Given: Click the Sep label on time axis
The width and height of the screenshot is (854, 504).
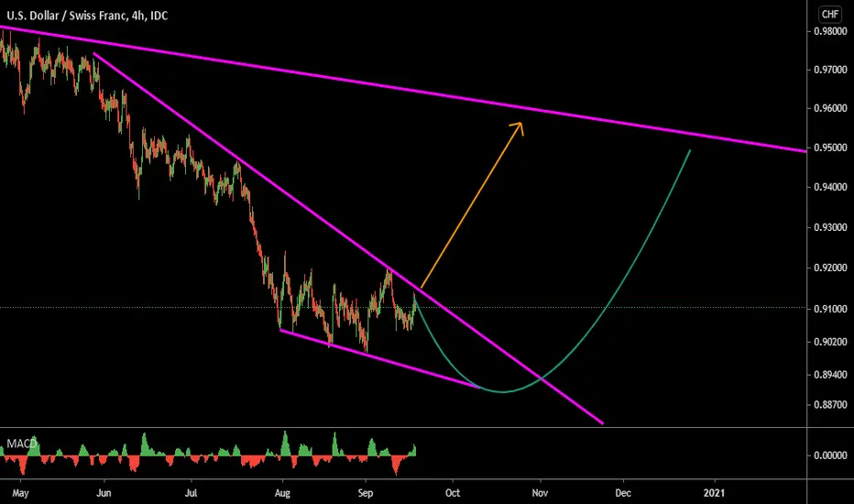Looking at the screenshot, I should click(366, 493).
